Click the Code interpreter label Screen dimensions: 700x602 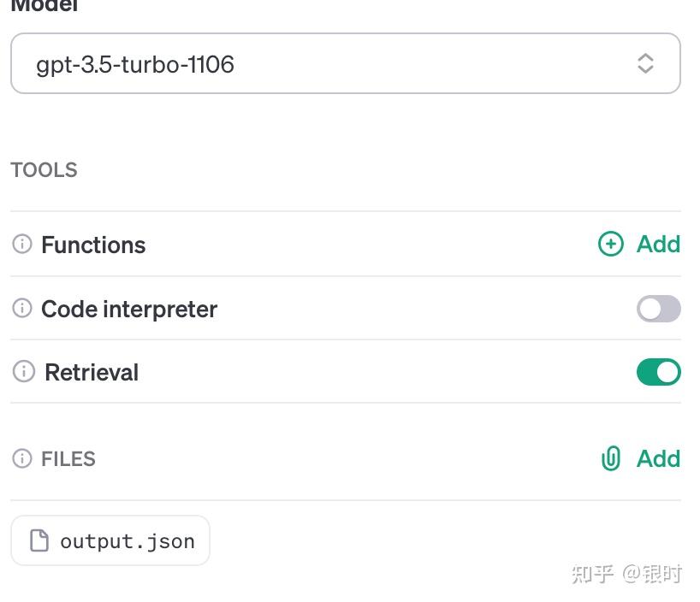click(x=129, y=309)
